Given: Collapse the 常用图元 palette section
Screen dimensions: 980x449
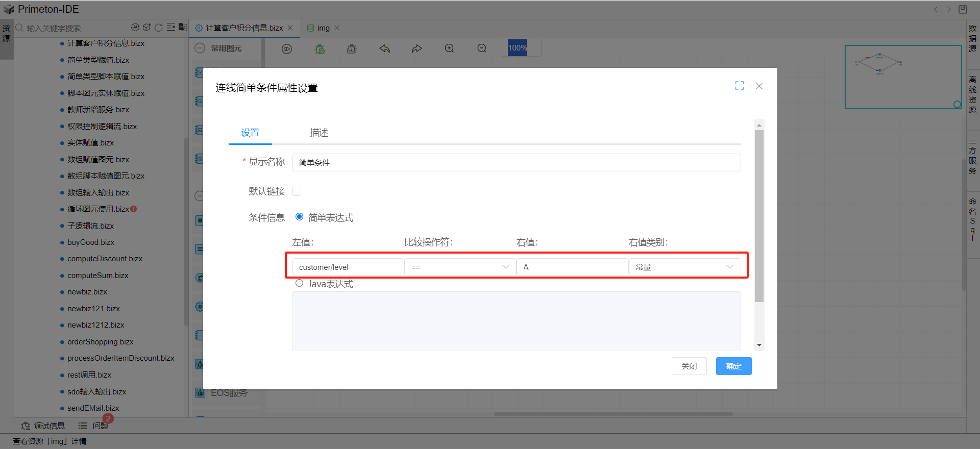Looking at the screenshot, I should (200, 48).
